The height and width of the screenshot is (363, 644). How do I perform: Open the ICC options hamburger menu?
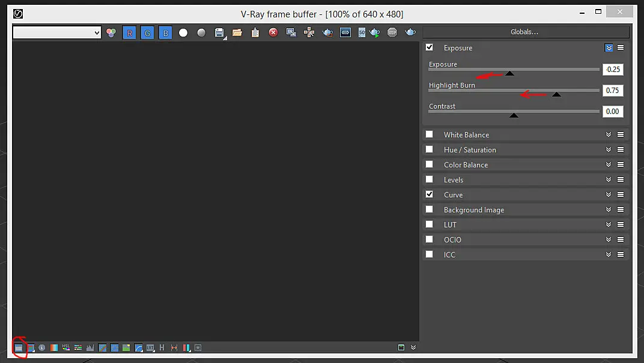(x=621, y=254)
